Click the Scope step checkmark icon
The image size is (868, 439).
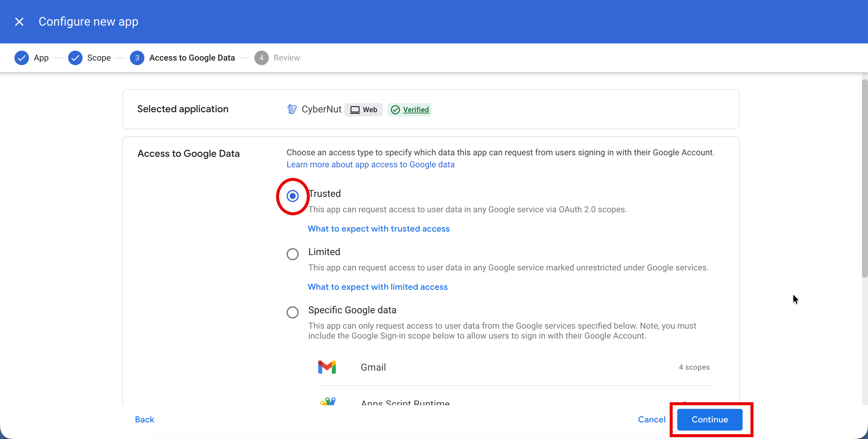[75, 58]
